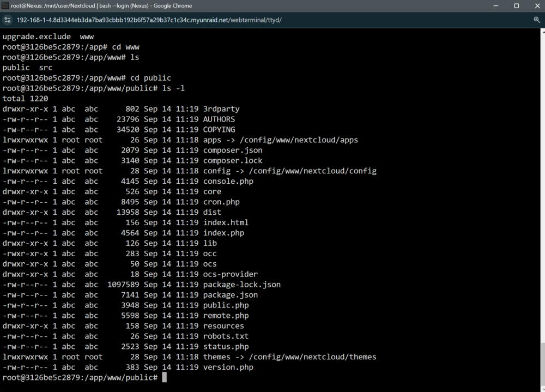Click the 3rdparty directory name
This screenshot has width=545, height=392.
point(221,109)
